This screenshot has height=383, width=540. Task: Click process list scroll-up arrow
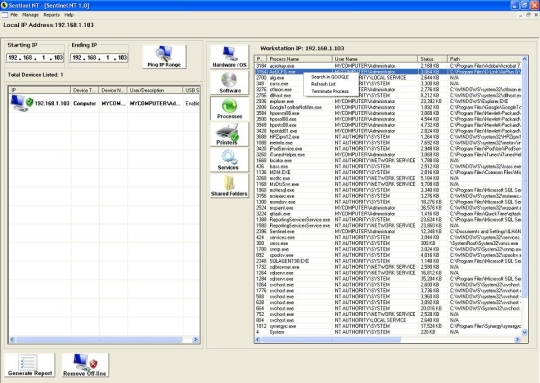point(525,59)
